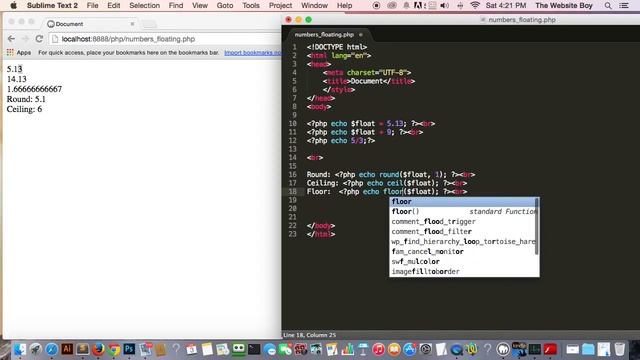
Task: Select the Document tab in Chrome
Action: [90, 24]
